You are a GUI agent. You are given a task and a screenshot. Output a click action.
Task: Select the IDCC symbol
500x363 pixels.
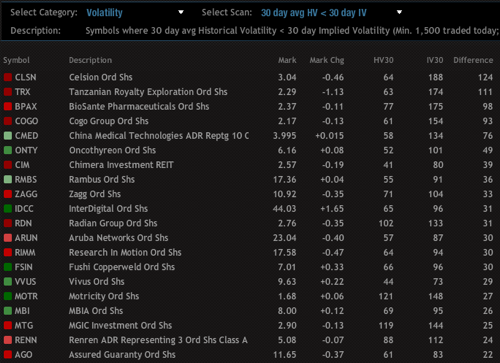pos(24,209)
